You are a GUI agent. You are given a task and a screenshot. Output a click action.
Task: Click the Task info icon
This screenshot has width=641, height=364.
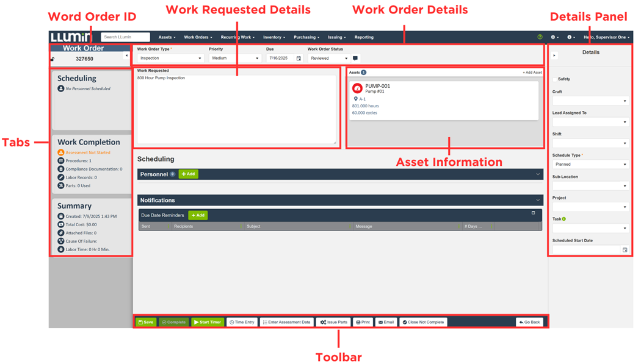(564, 219)
